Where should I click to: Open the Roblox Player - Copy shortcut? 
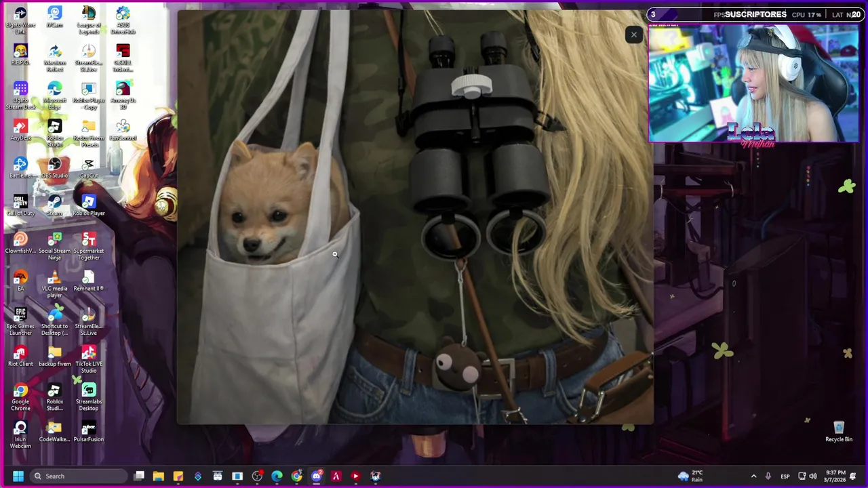[x=89, y=96]
